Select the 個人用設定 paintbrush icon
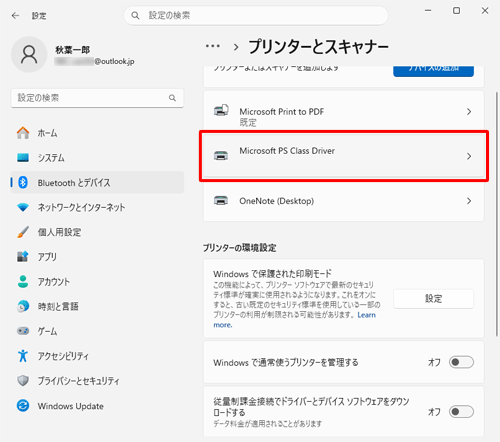500x442 pixels. pos(23,232)
